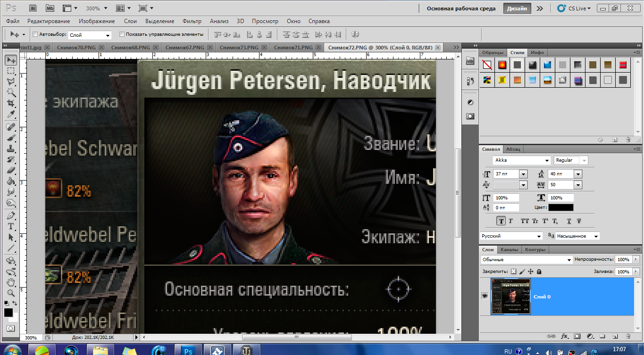This screenshot has height=355, width=644.
Task: Choose the Polygonal Lasso tool
Action: [x=10, y=81]
